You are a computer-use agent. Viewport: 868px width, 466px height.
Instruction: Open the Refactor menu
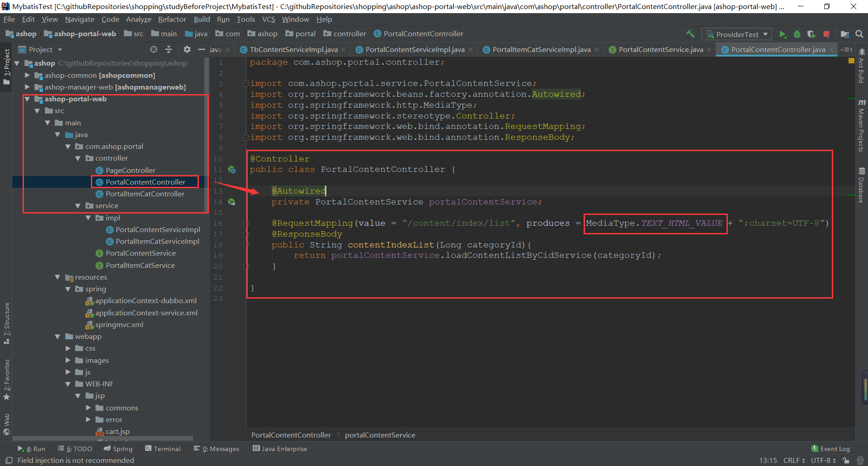(x=172, y=19)
